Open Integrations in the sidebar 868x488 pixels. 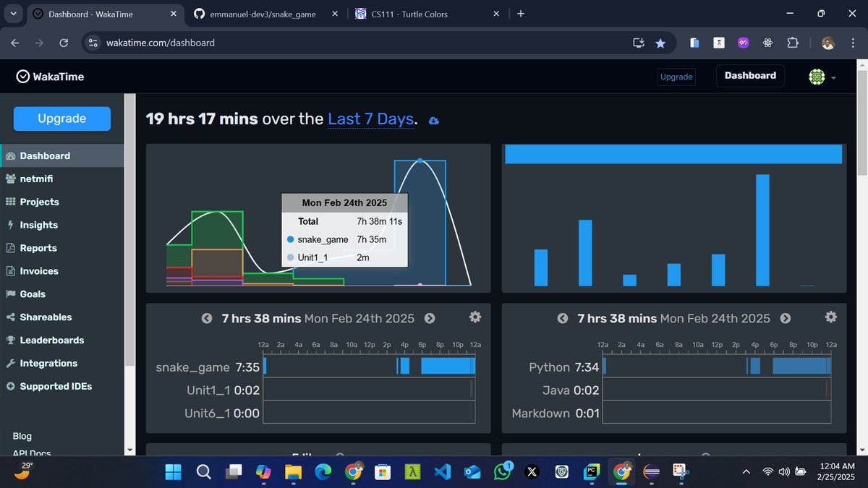click(x=48, y=364)
